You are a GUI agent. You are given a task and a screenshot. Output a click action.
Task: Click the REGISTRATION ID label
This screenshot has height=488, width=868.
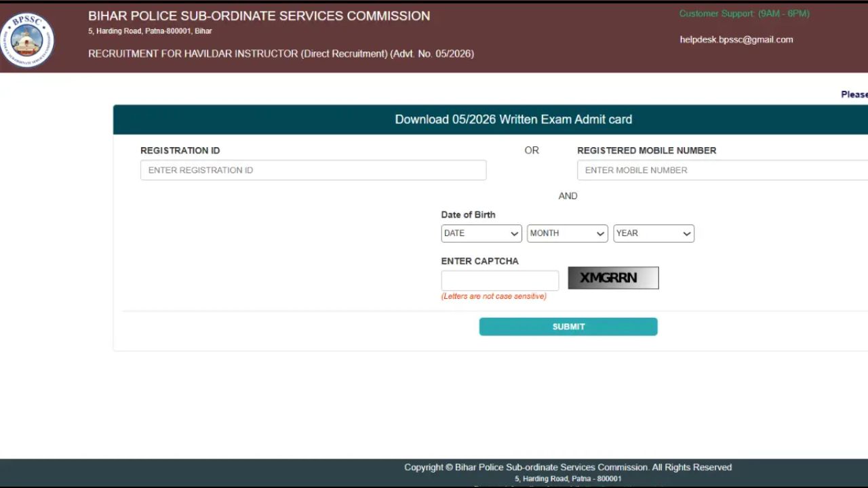(180, 150)
